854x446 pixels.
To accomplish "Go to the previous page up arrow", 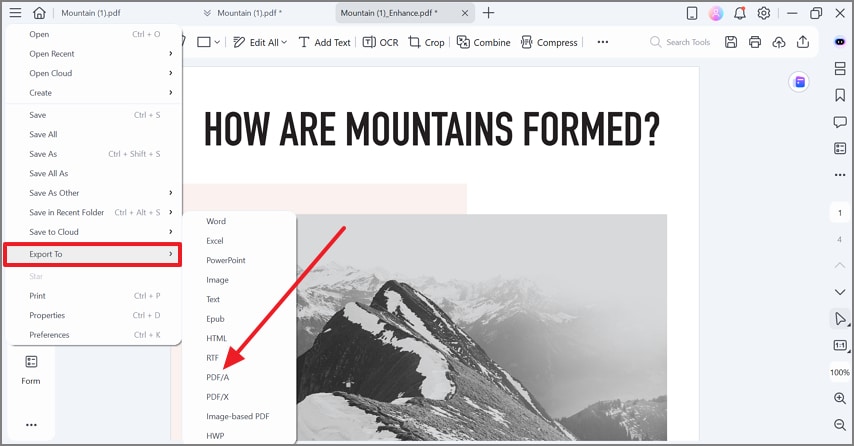I will click(840, 265).
